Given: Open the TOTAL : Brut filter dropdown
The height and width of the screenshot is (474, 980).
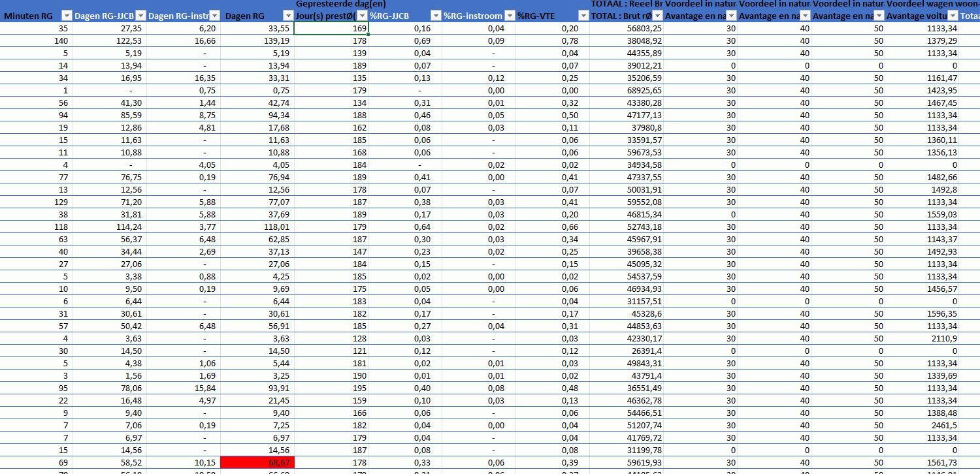Looking at the screenshot, I should 658,16.
